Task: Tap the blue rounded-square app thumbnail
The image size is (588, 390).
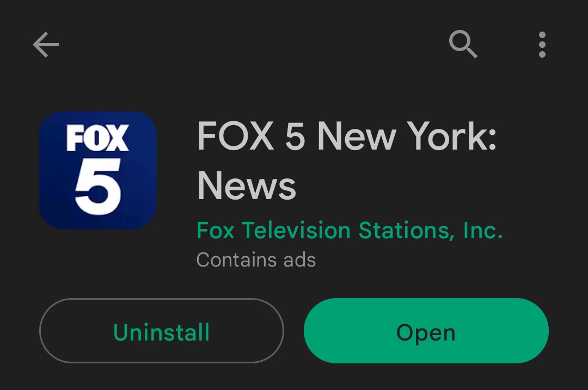Action: tap(98, 170)
